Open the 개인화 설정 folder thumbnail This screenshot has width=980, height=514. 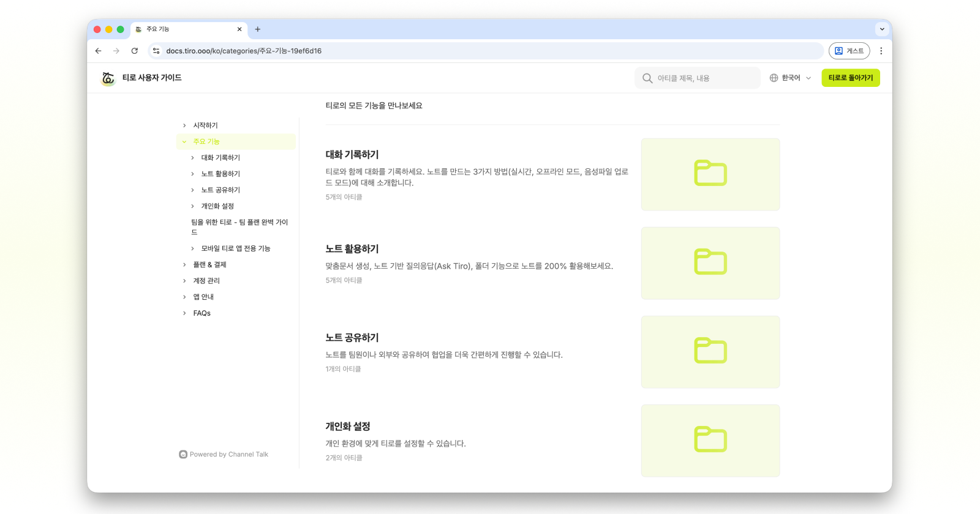[x=710, y=441]
